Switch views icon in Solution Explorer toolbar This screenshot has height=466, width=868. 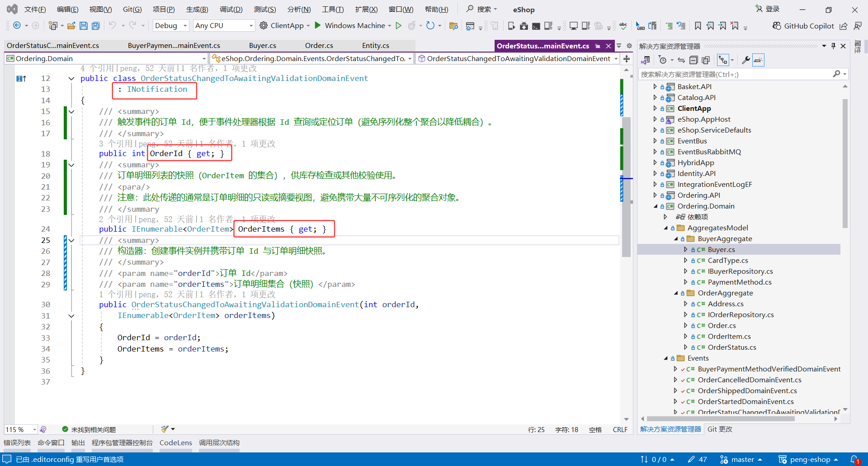[646, 60]
